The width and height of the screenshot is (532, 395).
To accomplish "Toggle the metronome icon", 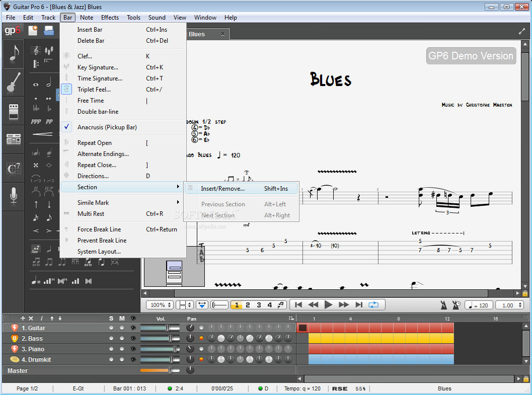I will (x=443, y=305).
